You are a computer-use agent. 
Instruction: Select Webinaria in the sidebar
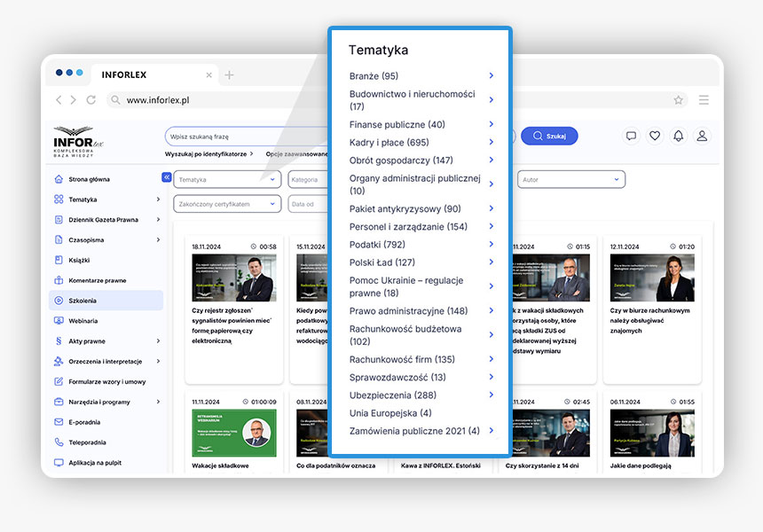pyautogui.click(x=83, y=321)
